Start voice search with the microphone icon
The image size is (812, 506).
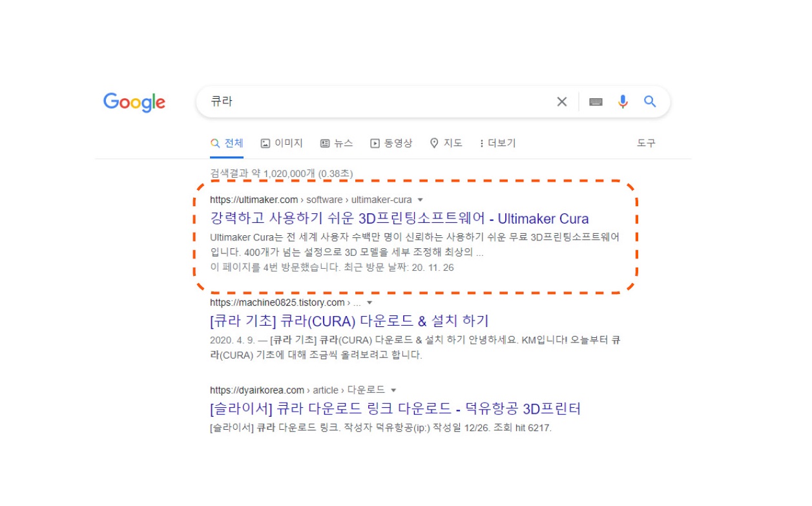623,101
